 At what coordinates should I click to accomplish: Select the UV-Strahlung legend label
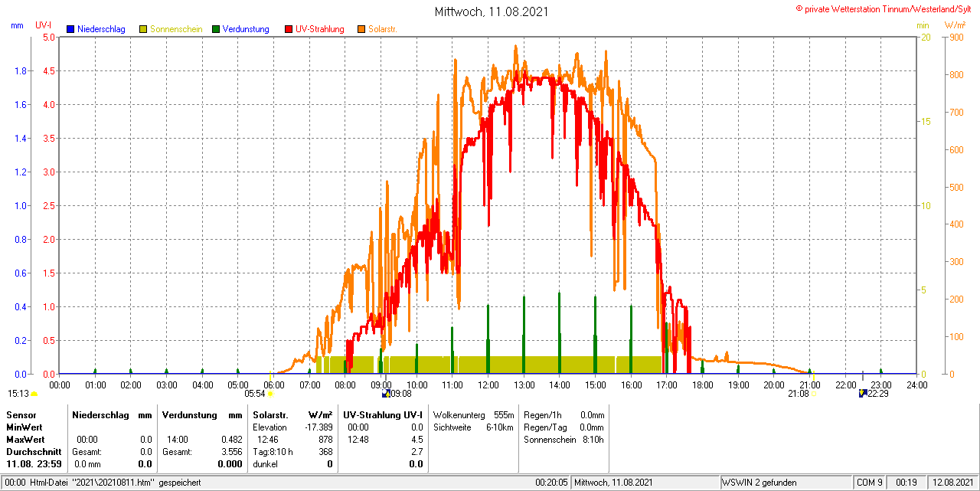pyautogui.click(x=320, y=29)
